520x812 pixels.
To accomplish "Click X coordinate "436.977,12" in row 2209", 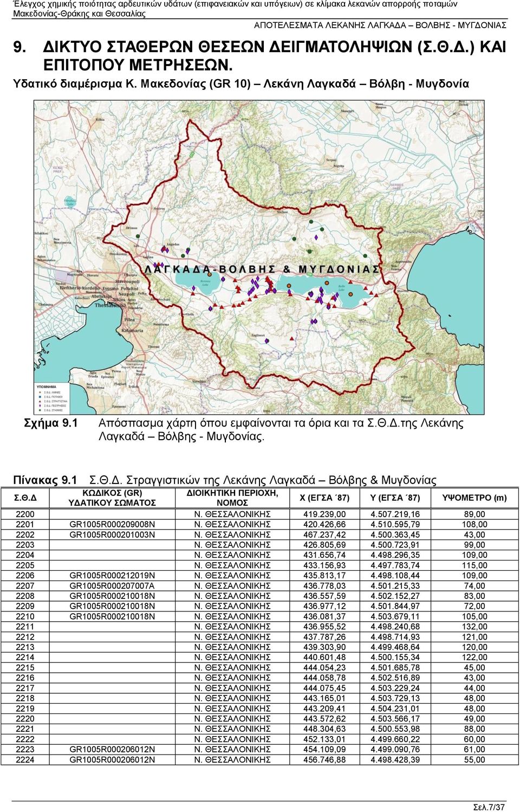I will (x=324, y=606).
